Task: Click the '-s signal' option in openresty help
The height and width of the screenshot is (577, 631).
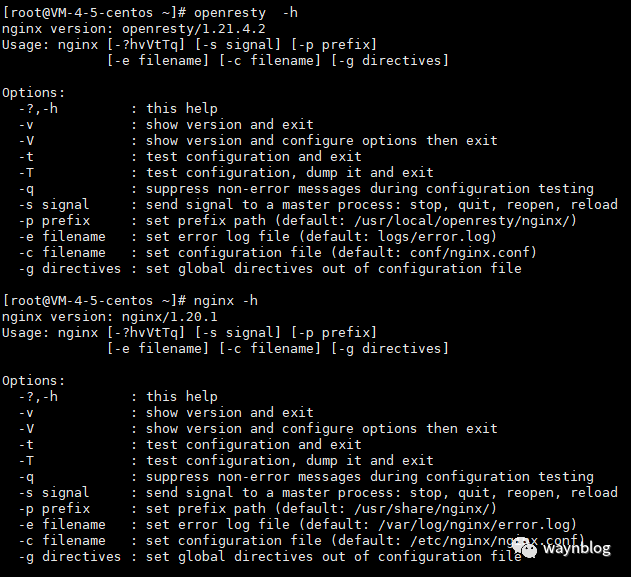Action: click(54, 205)
